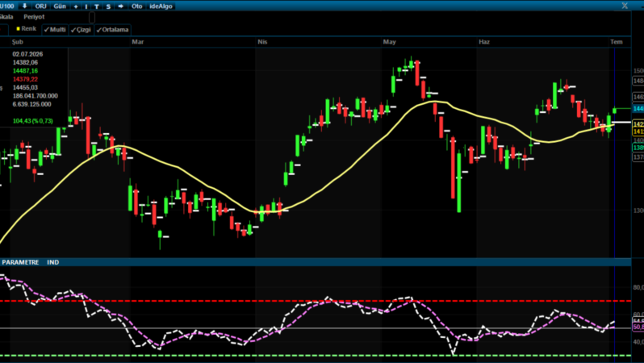Image resolution: width=644 pixels, height=363 pixels.
Task: Select the I tool icon
Action: tap(86, 6)
